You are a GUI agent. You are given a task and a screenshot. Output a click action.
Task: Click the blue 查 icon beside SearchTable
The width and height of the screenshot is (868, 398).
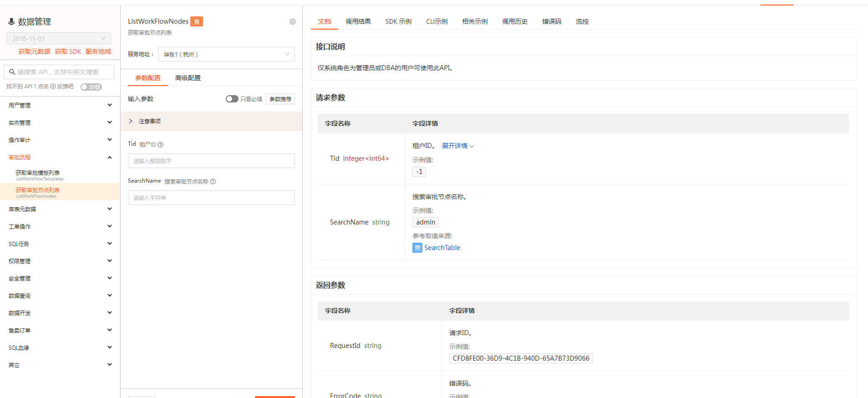click(417, 248)
